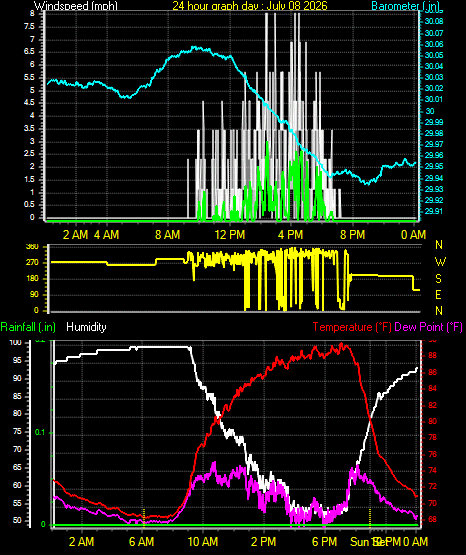Click the "65" humidity scale value
Image resolution: width=466 pixels, height=555 pixels.
(x=17, y=467)
